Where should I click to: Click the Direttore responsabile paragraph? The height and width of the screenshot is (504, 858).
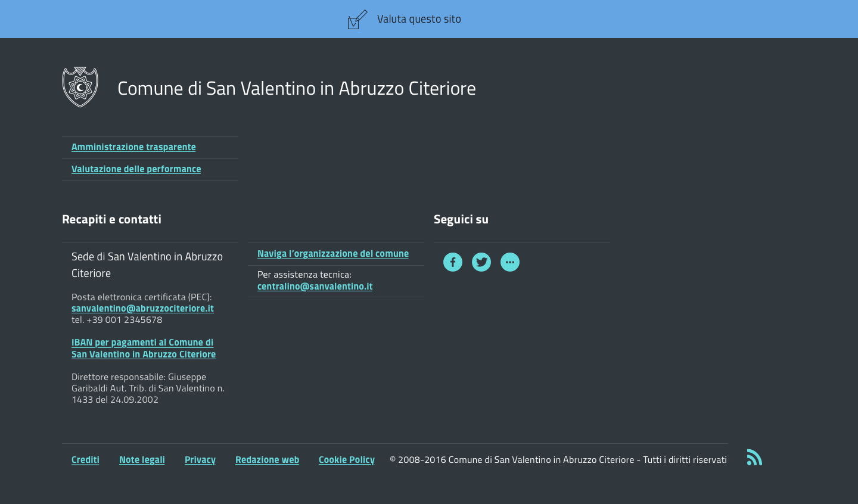pyautogui.click(x=148, y=388)
